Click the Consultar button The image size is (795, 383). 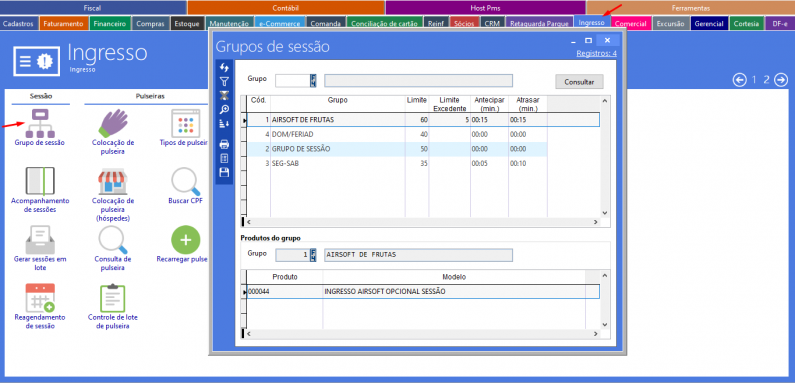(579, 82)
